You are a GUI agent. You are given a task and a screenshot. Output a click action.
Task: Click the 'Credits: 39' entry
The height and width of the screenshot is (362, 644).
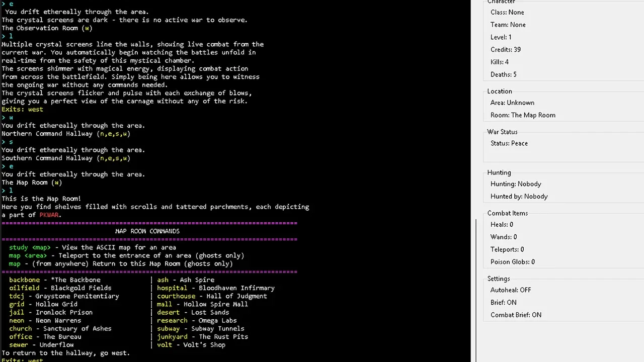click(506, 50)
